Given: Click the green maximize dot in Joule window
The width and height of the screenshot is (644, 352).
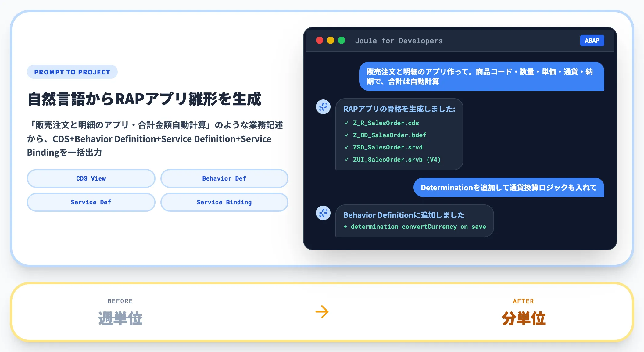Looking at the screenshot, I should click(342, 41).
